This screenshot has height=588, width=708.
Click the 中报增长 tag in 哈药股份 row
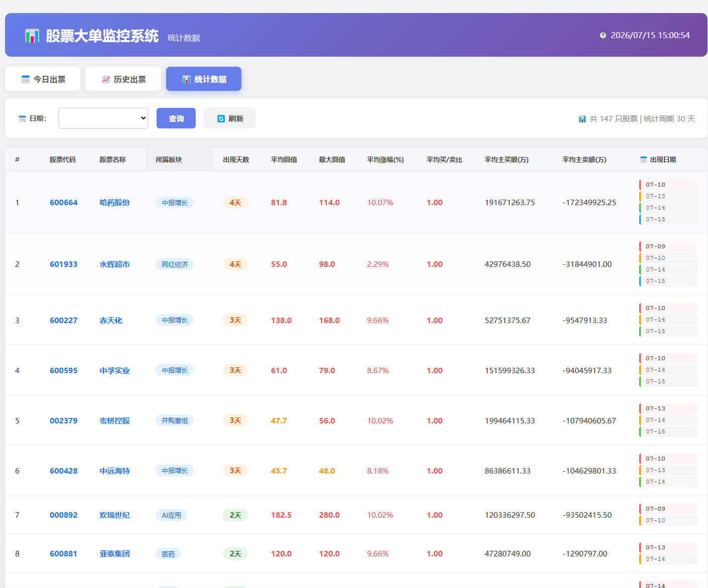(175, 203)
